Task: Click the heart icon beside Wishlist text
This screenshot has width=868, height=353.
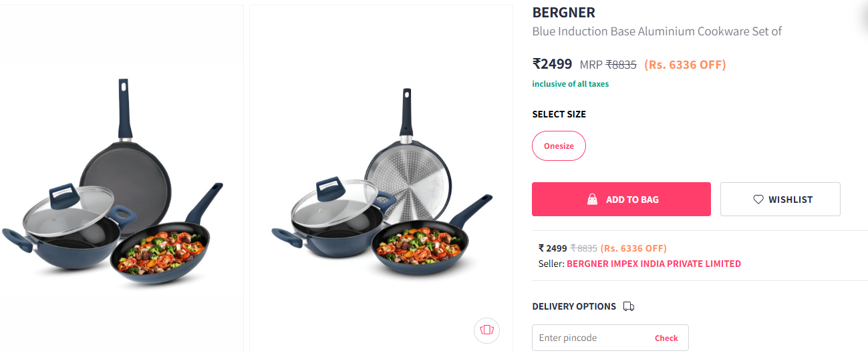Action: tap(758, 200)
